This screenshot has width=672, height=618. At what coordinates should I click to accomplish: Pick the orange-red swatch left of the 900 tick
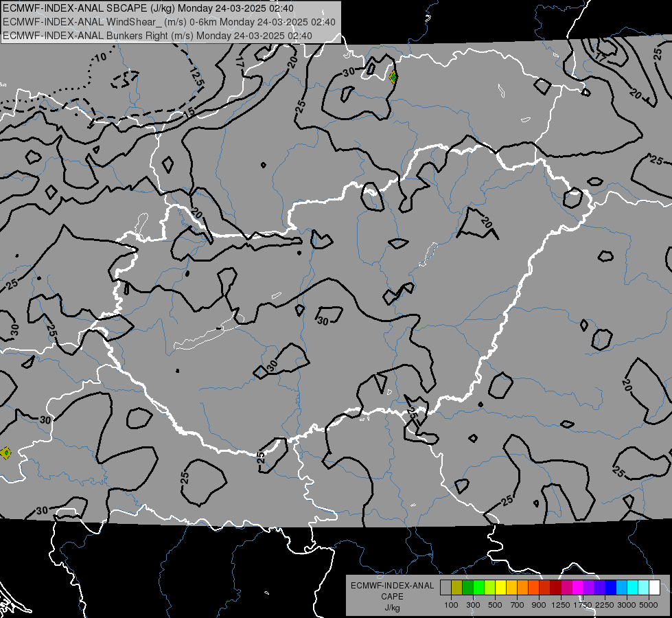533,588
